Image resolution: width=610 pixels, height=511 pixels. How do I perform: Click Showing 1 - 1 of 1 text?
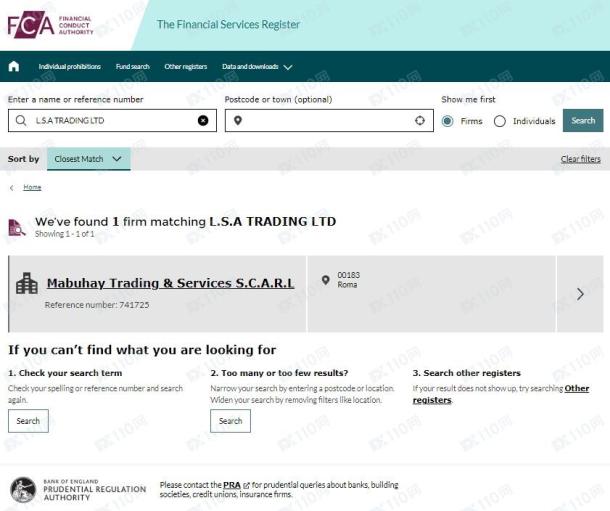click(65, 234)
